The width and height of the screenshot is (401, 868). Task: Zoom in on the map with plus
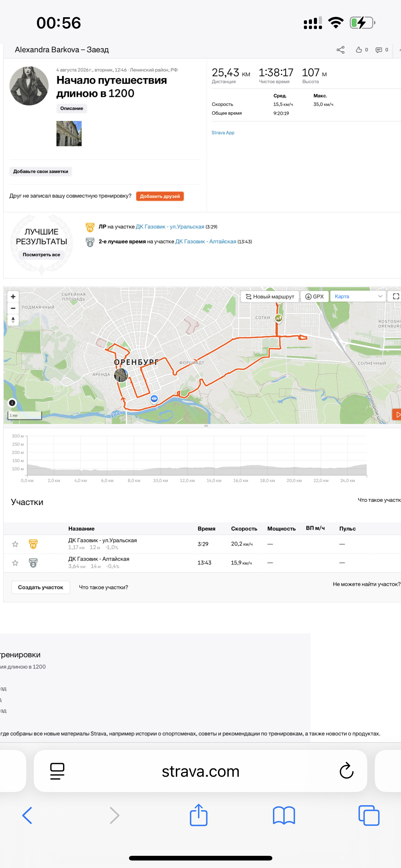coord(13,297)
